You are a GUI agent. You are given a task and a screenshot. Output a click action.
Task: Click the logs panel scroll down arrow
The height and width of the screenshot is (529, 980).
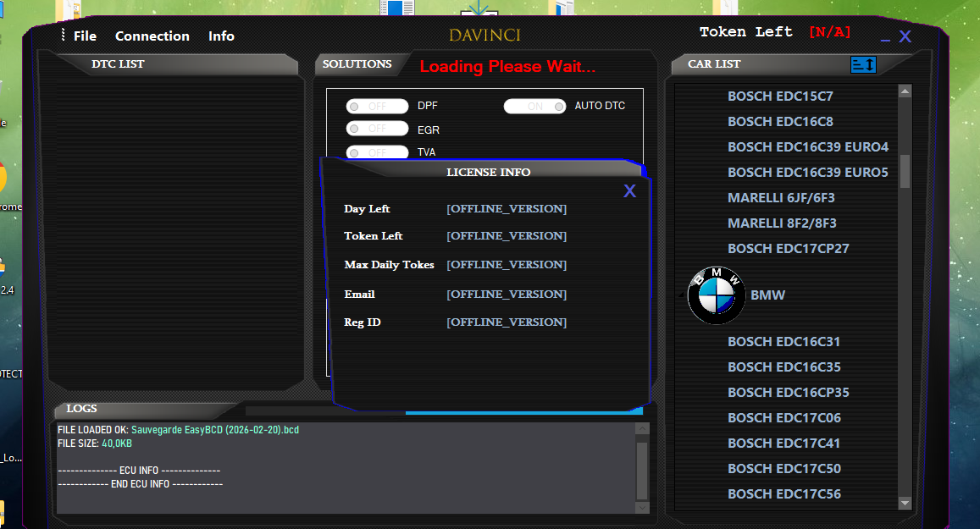(x=642, y=507)
